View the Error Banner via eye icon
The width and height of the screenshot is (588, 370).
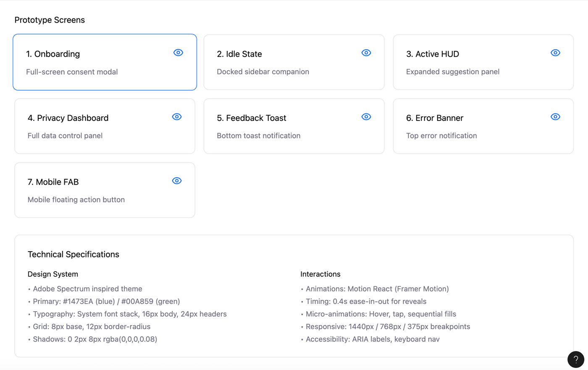(555, 117)
